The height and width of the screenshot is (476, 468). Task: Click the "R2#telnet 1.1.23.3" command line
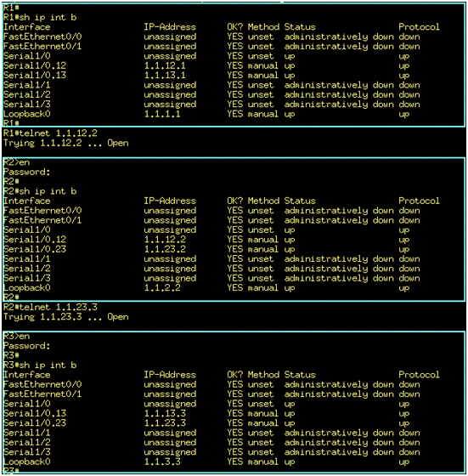point(50,307)
